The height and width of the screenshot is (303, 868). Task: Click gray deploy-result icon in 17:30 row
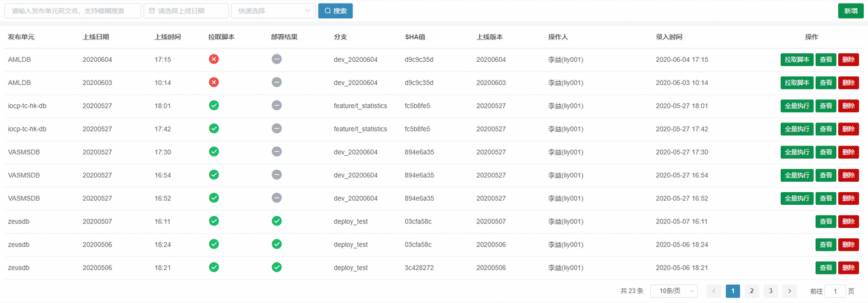[277, 151]
